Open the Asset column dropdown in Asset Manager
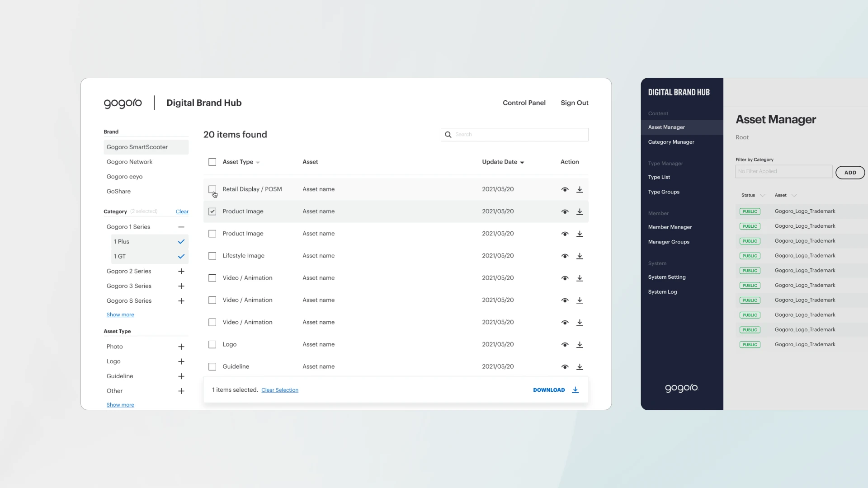The height and width of the screenshot is (488, 868). 794,195
